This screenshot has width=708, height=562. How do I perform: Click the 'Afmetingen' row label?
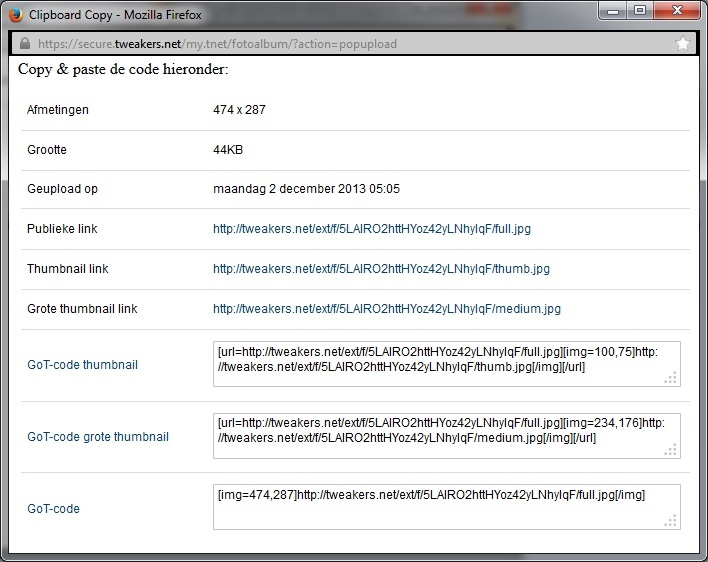(x=57, y=110)
